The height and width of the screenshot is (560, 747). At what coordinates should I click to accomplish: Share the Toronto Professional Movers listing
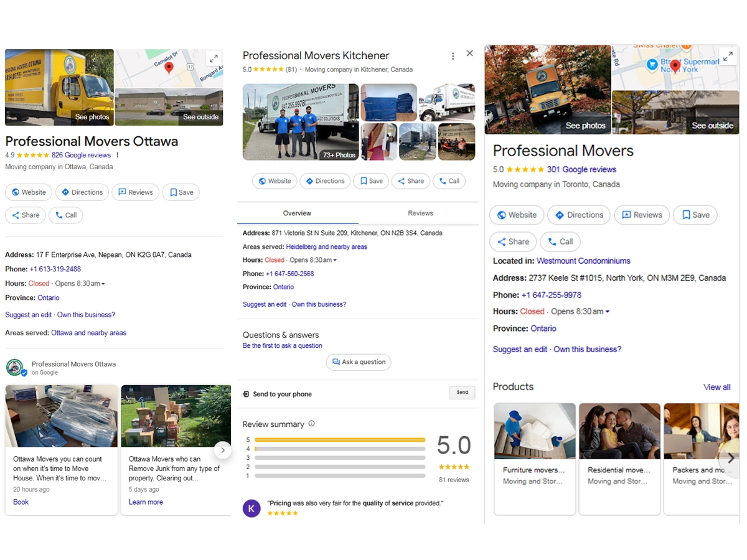click(512, 241)
